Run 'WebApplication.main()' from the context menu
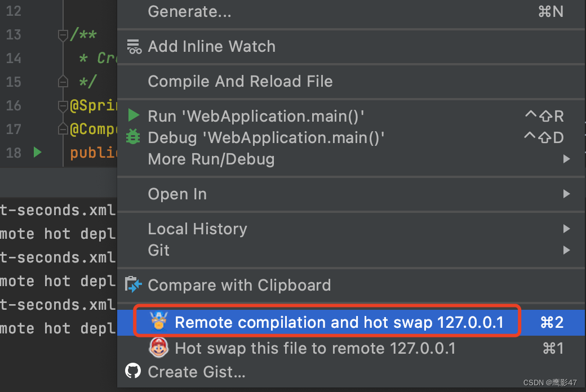 256,116
